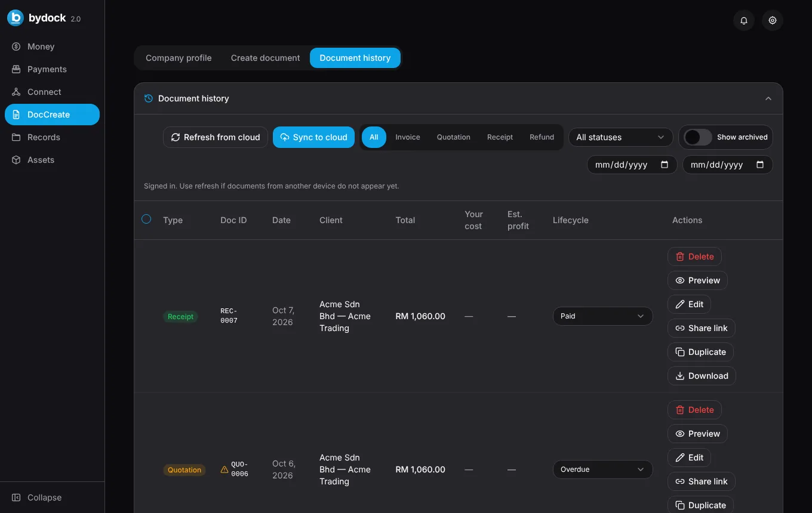This screenshot has width=812, height=513.
Task: Collapse the Document history panel chevron
Action: click(x=768, y=98)
